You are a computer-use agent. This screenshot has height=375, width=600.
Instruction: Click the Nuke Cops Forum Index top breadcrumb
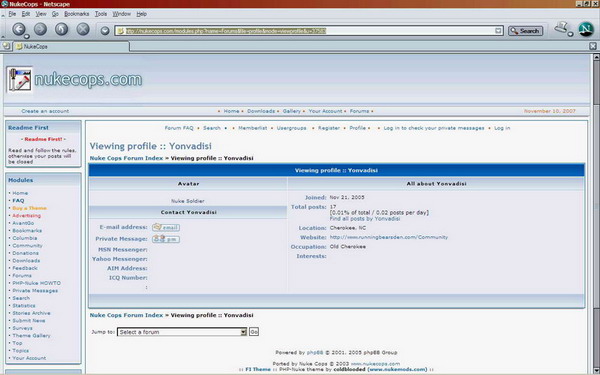pos(126,158)
